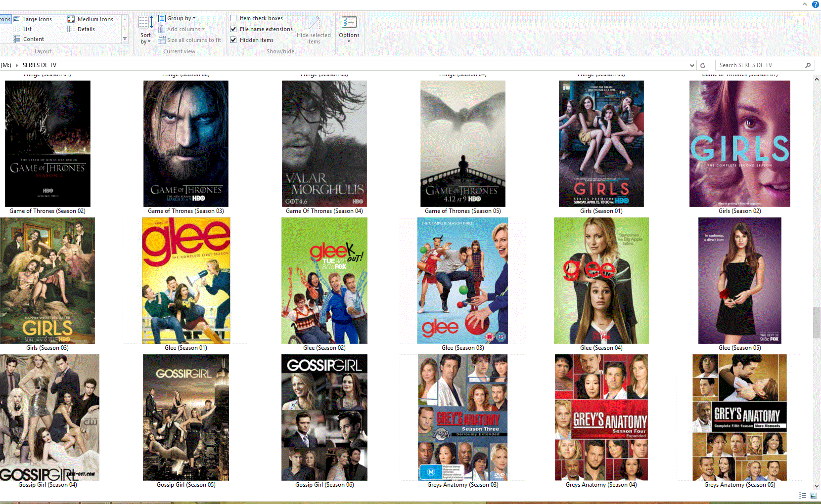Viewport: 821px width, 504px height.
Task: Click the search magnifier icon
Action: 808,65
